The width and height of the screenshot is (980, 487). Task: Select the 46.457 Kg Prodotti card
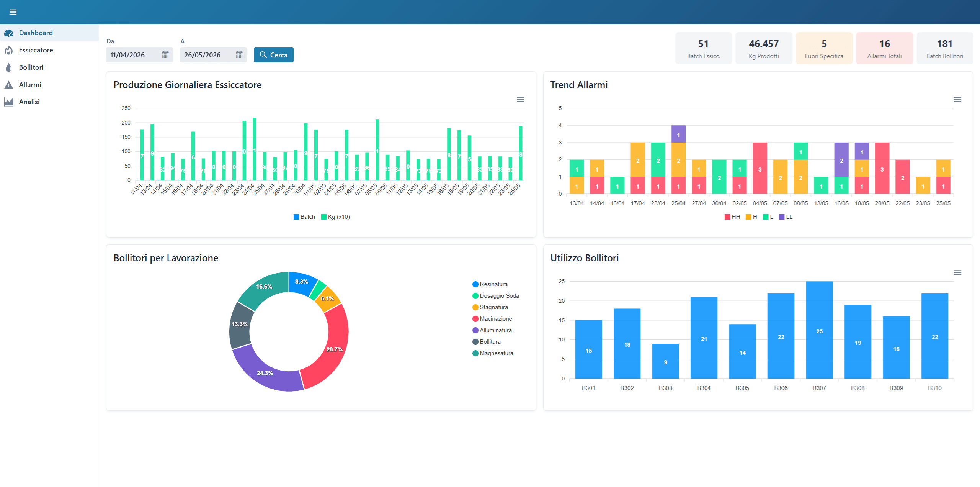point(764,48)
